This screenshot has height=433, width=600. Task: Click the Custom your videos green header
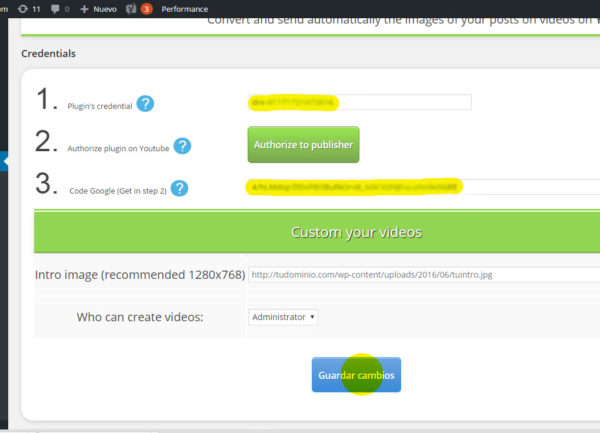pyautogui.click(x=317, y=232)
